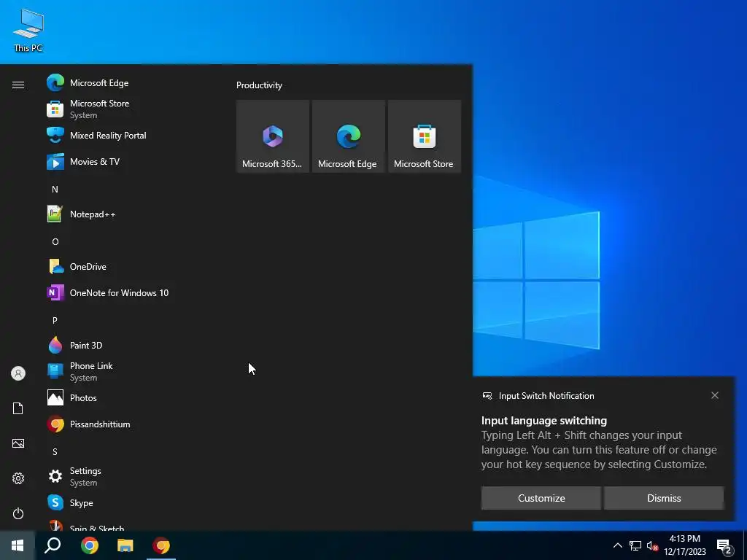Screen dimensions: 747x560
Task: Click the Microsoft Edge tile under Productivity
Action: [348, 136]
